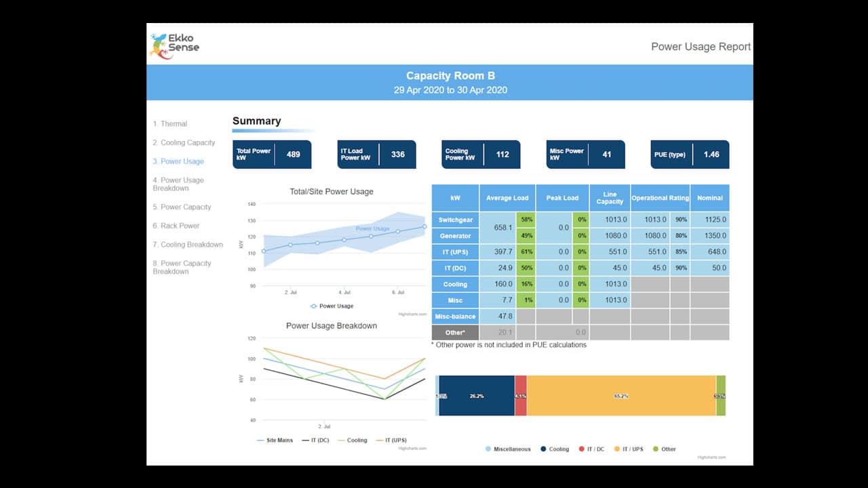The width and height of the screenshot is (868, 488).
Task: Select the Misc-balance row label
Action: click(455, 317)
